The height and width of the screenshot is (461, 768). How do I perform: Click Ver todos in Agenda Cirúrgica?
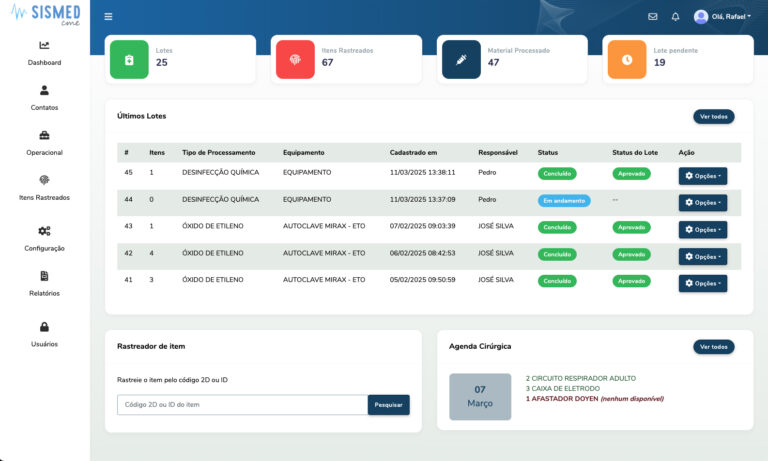coord(713,347)
